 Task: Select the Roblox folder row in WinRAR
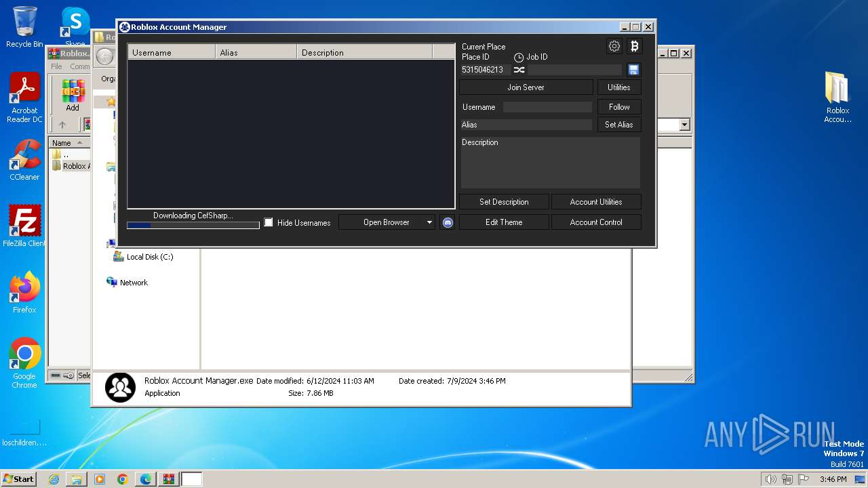pos(71,166)
